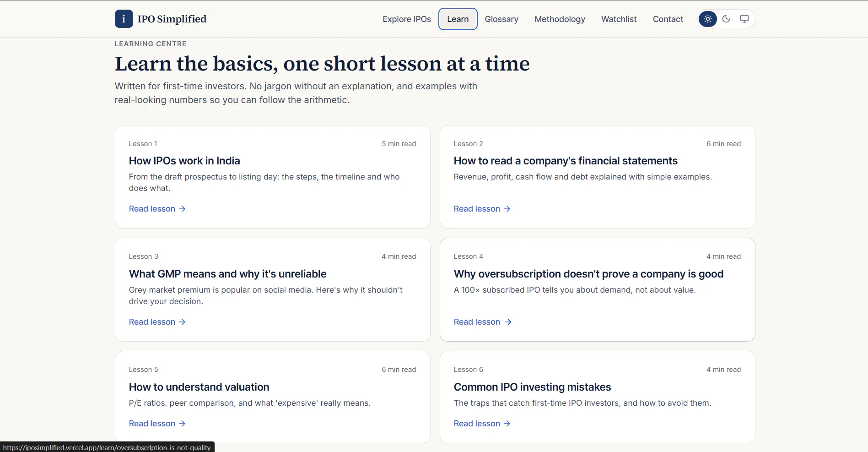Switch to light theme sun icon

(x=708, y=19)
